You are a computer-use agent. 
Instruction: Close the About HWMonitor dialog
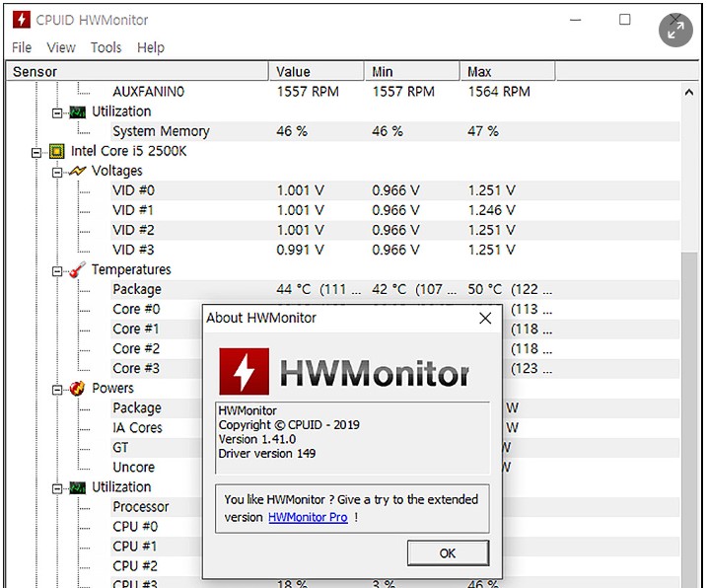[485, 319]
